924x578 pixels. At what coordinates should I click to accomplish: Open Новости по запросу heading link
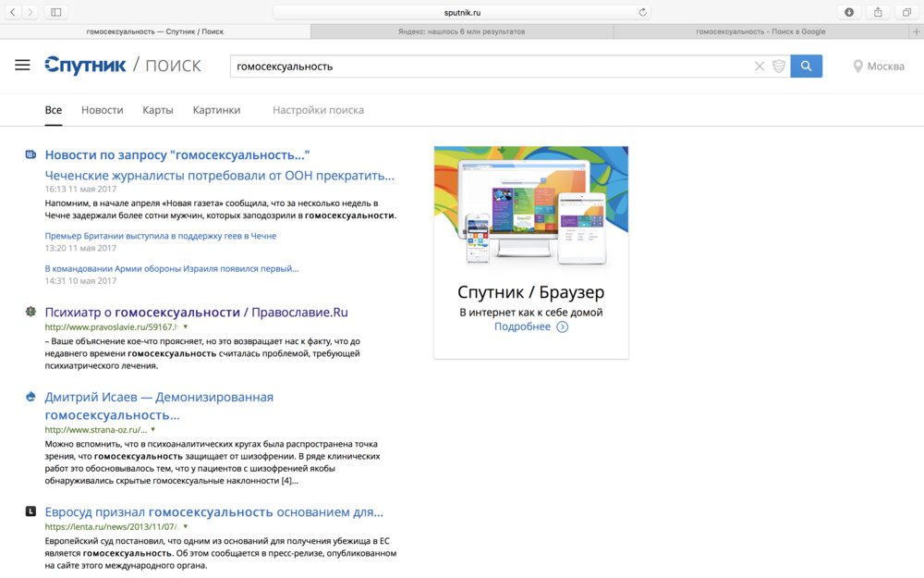coord(176,155)
